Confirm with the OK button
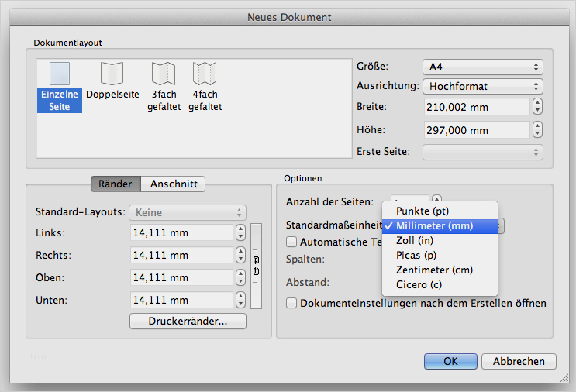Viewport: 576px width, 392px height. (x=450, y=361)
